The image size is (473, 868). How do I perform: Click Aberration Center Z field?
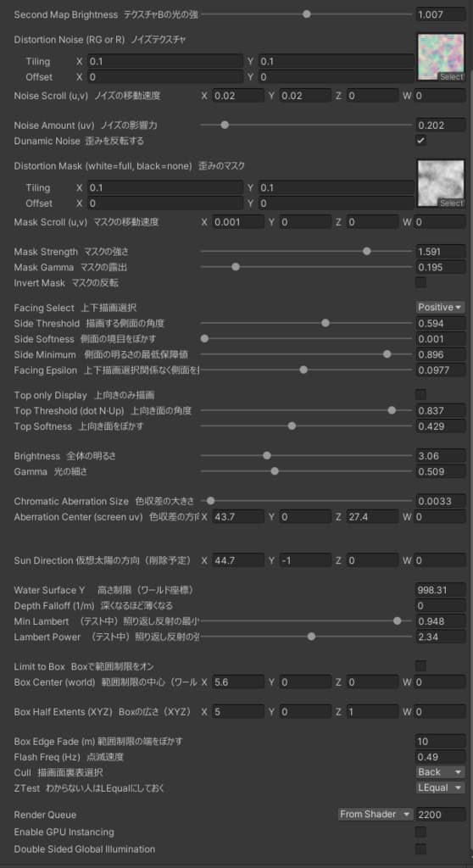coord(372,516)
